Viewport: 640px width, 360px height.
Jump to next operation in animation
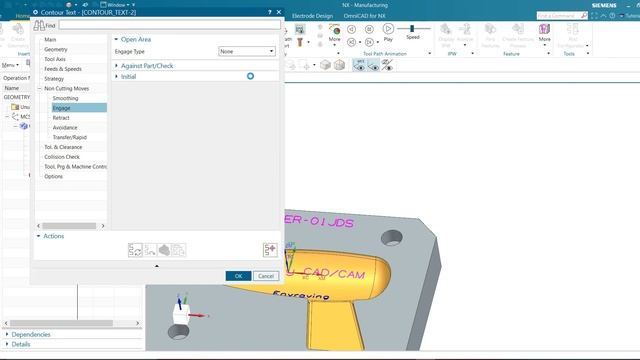coord(369,42)
